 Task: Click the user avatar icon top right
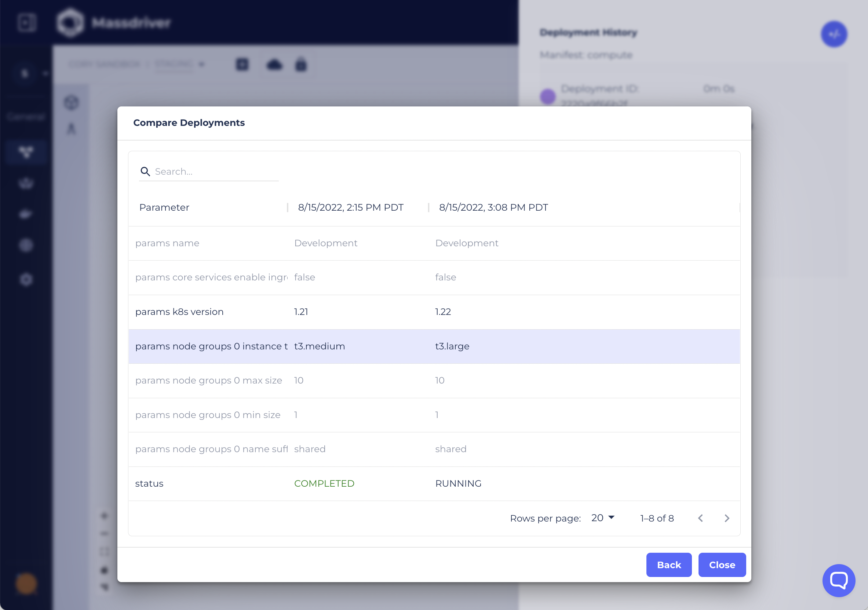(x=833, y=35)
